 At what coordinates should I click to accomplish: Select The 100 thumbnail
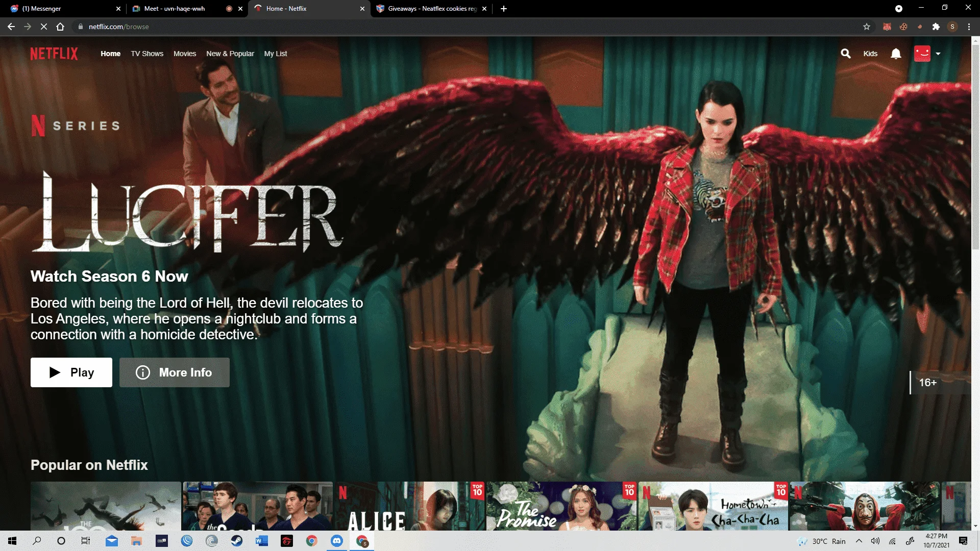point(106,506)
